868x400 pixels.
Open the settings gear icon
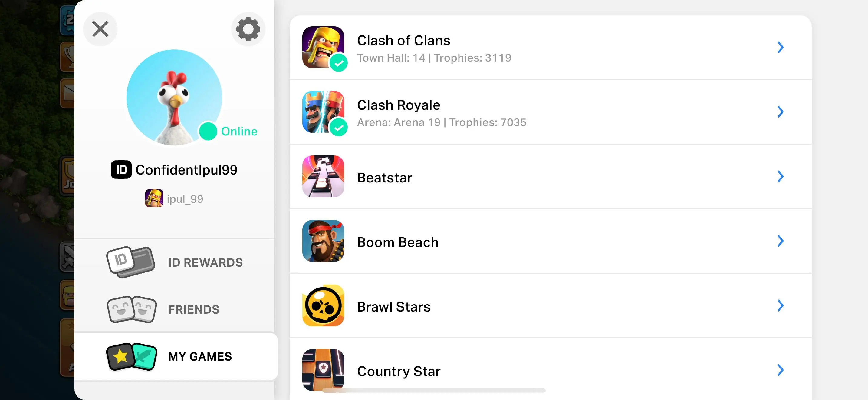pyautogui.click(x=248, y=29)
